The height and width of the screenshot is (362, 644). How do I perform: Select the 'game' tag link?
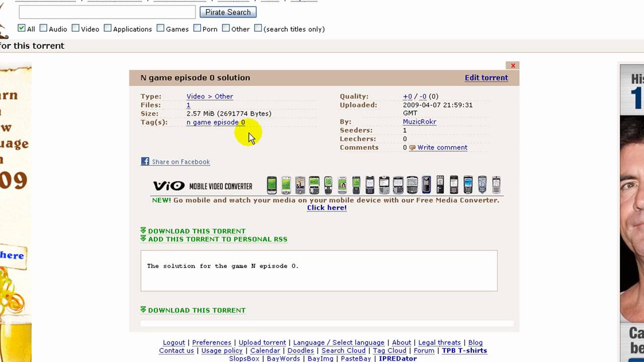pyautogui.click(x=202, y=122)
